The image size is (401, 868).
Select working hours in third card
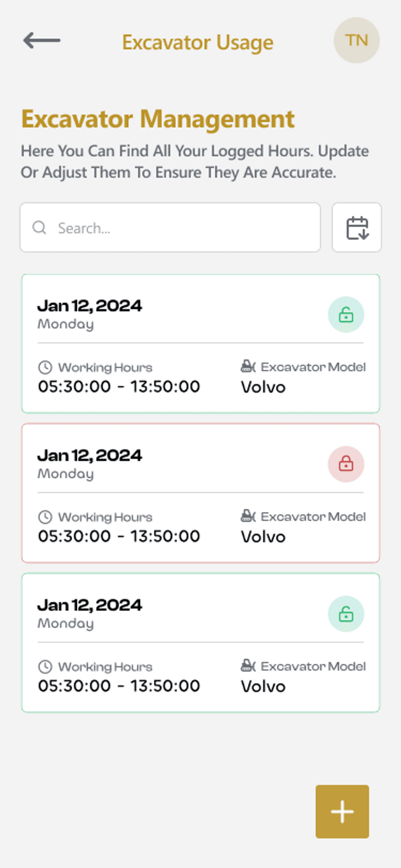[x=119, y=686]
